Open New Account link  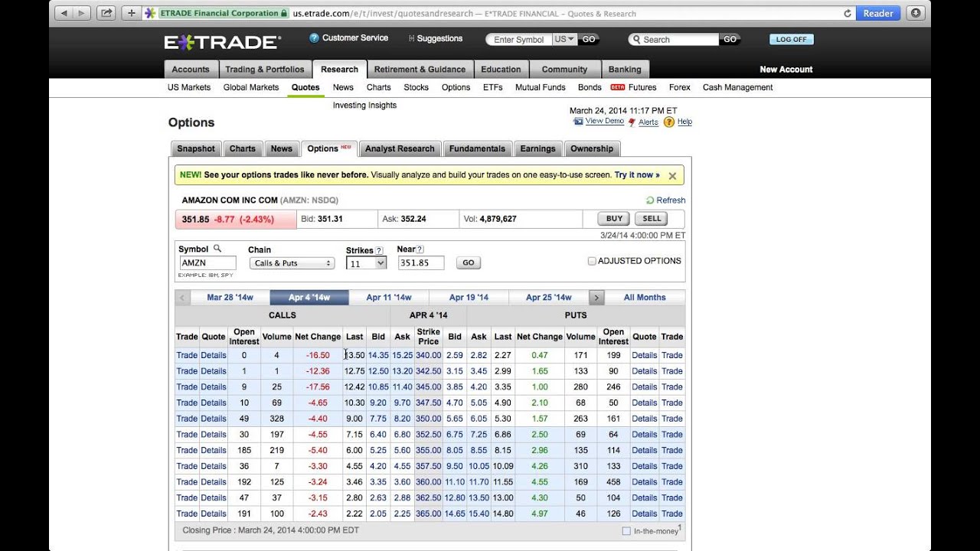click(x=786, y=70)
